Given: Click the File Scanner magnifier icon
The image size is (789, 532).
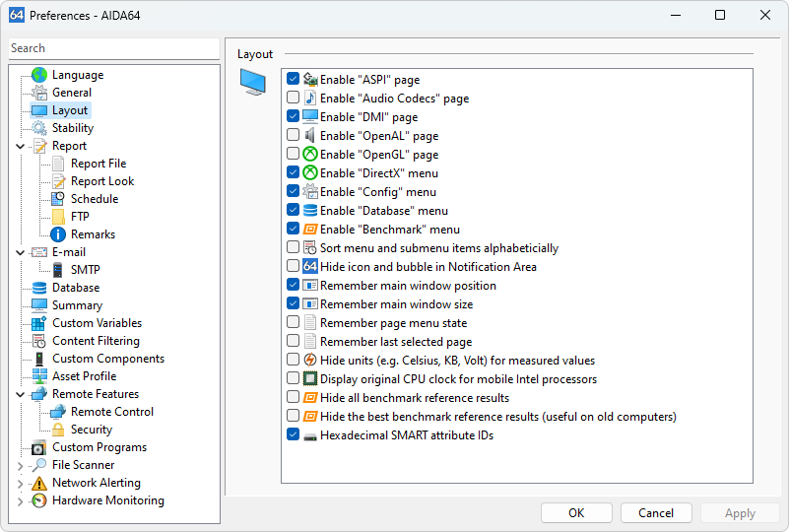Looking at the screenshot, I should [x=39, y=465].
